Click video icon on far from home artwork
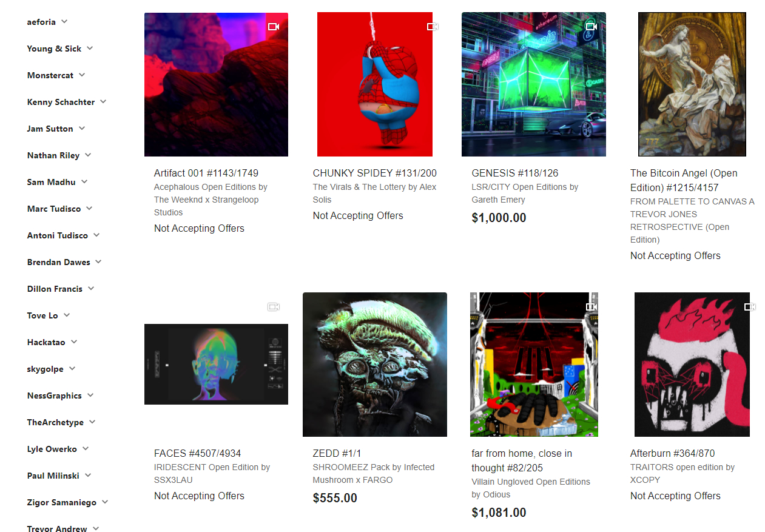 point(591,307)
